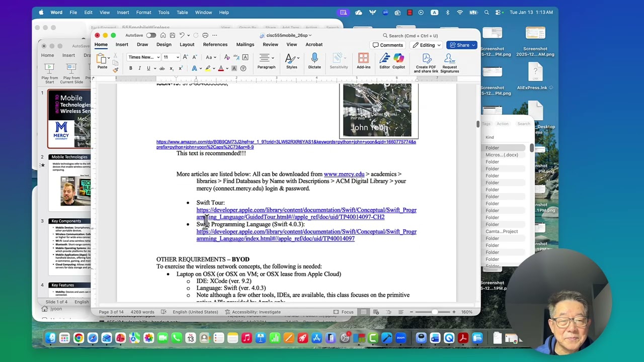Open the Swift Programming Language index.html link
644x362 pixels.
[306, 235]
